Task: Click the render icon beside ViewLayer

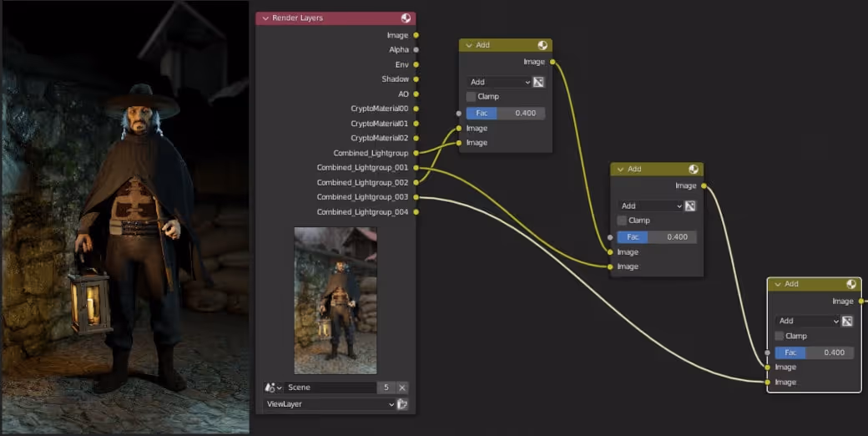Action: (x=402, y=404)
